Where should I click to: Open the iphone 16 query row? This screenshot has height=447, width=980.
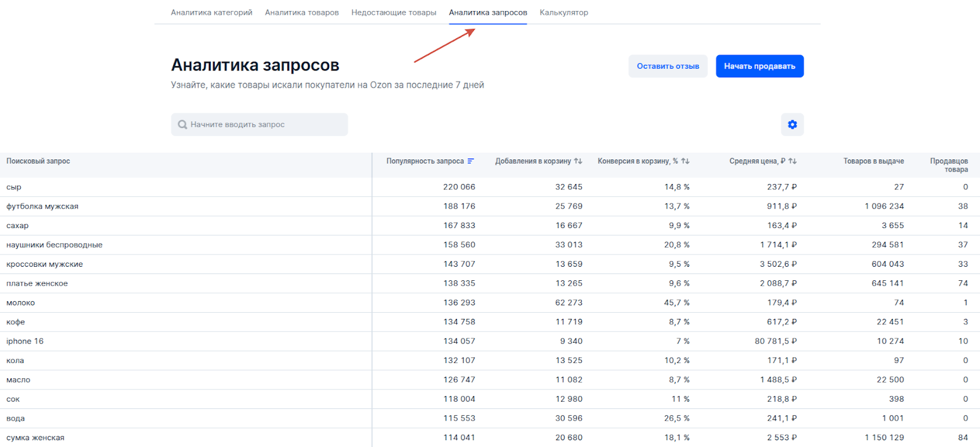click(490, 342)
